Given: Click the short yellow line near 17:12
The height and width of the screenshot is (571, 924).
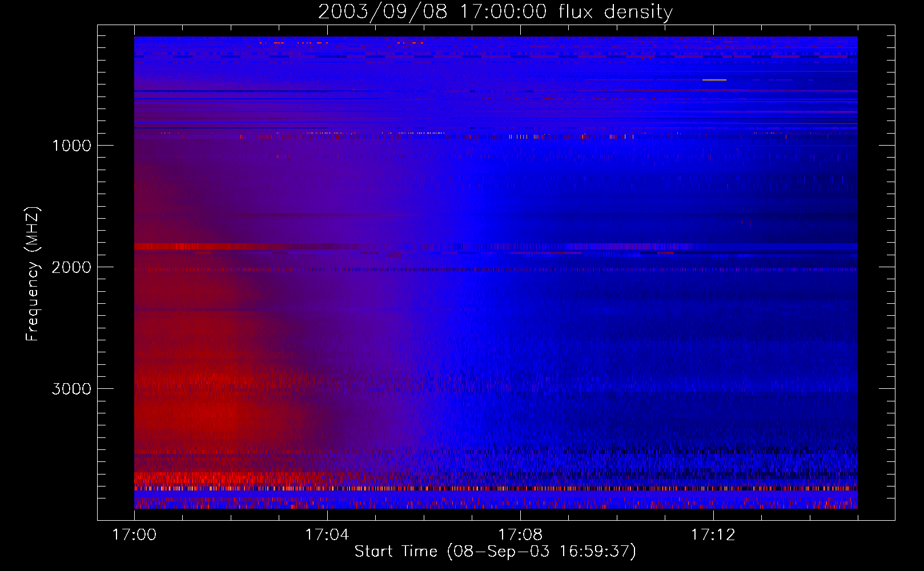Looking at the screenshot, I should [x=714, y=80].
